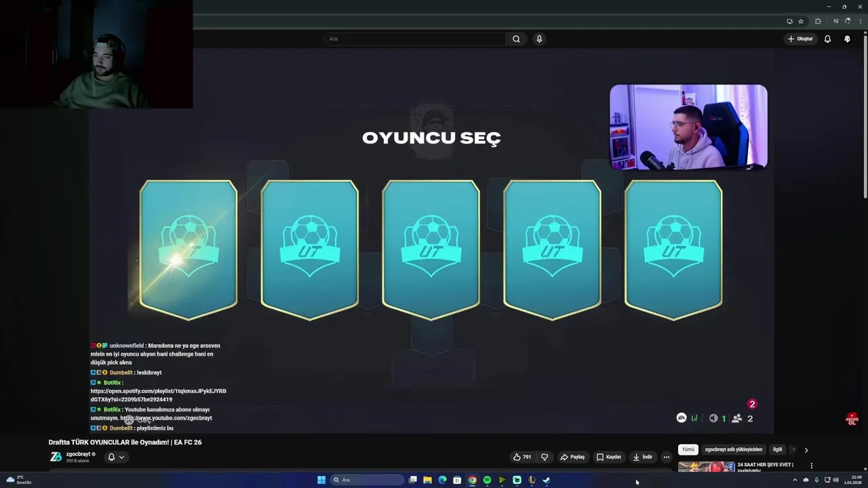Viewport: 868px width, 488px height.
Task: Open more actions ellipsis beside İndir
Action: pos(666,457)
